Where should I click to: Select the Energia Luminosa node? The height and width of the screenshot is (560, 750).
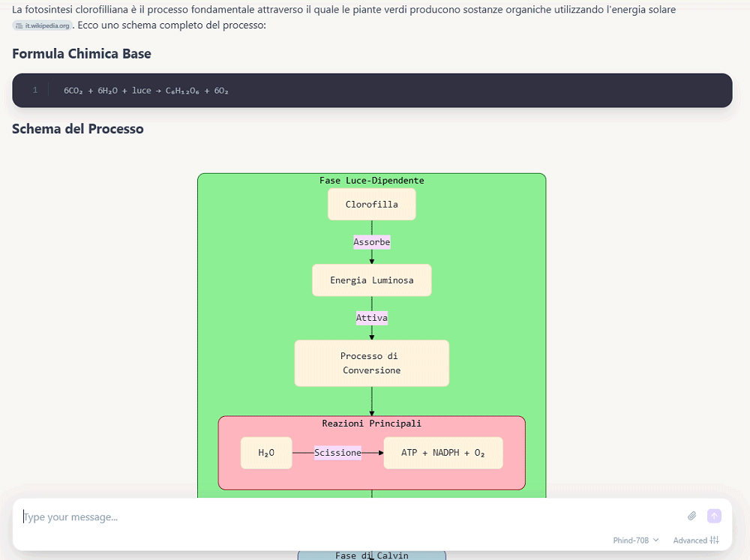(372, 280)
